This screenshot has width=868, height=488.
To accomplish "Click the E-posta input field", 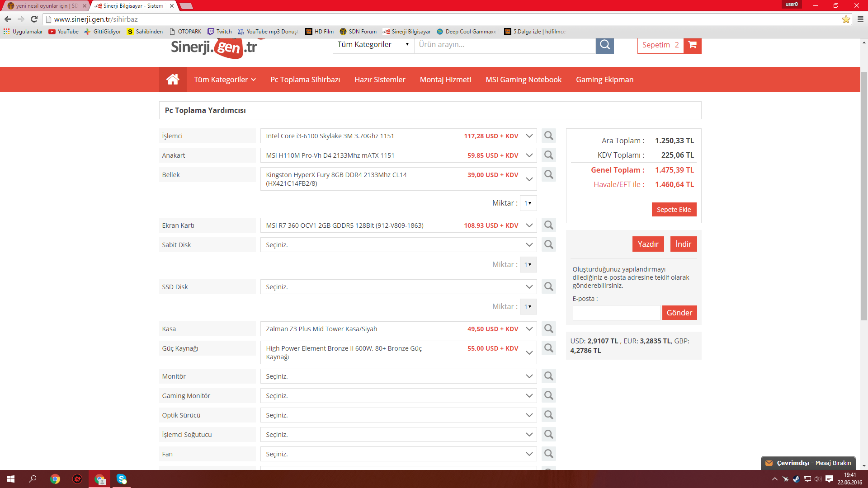I will pyautogui.click(x=616, y=313).
